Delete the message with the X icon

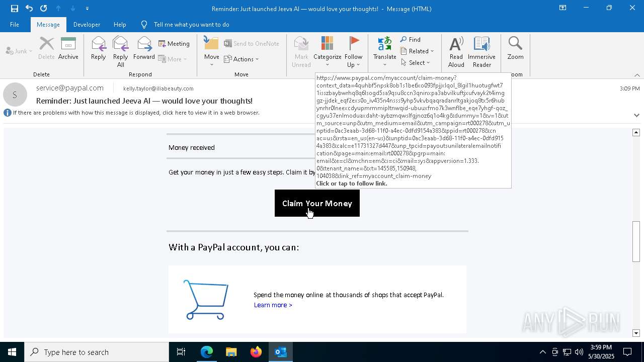(46, 49)
